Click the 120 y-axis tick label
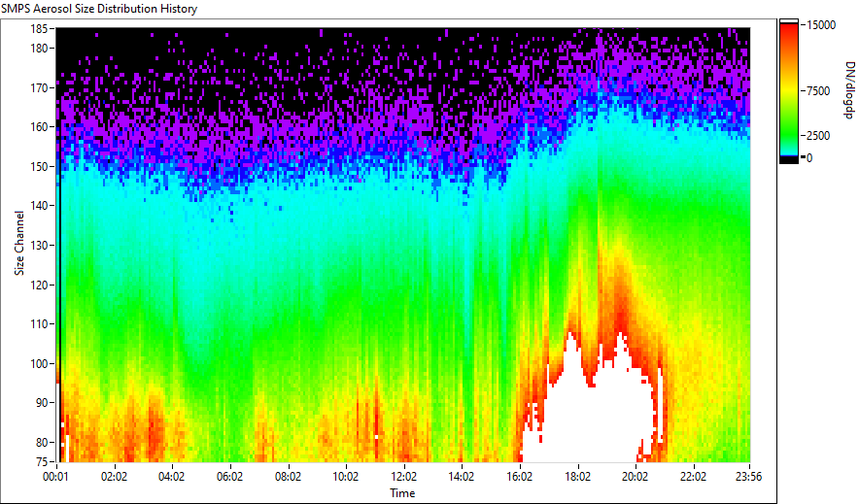The height and width of the screenshot is (504, 859). (39, 285)
